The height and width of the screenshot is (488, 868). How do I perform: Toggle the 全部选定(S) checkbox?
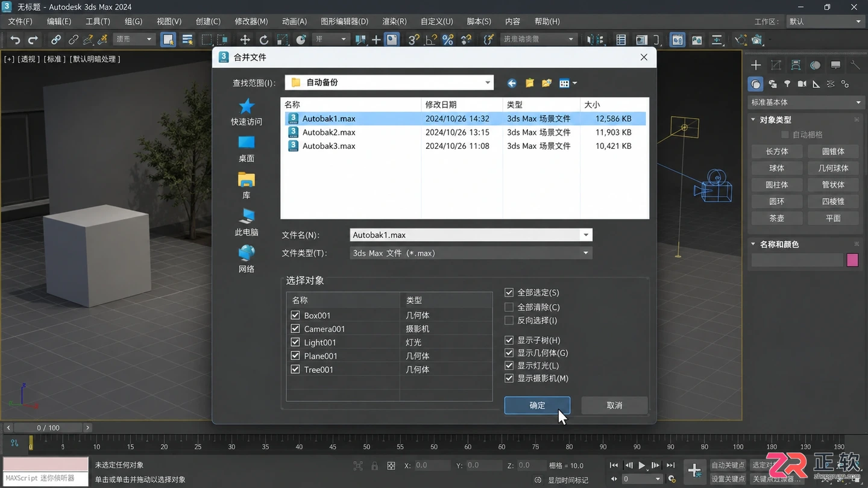click(509, 292)
